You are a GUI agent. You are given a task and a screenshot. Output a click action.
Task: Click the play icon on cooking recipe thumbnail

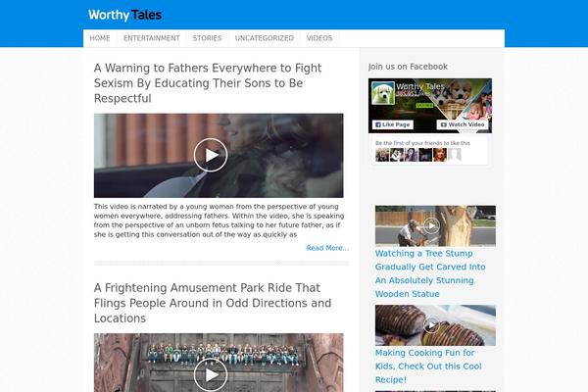click(431, 325)
